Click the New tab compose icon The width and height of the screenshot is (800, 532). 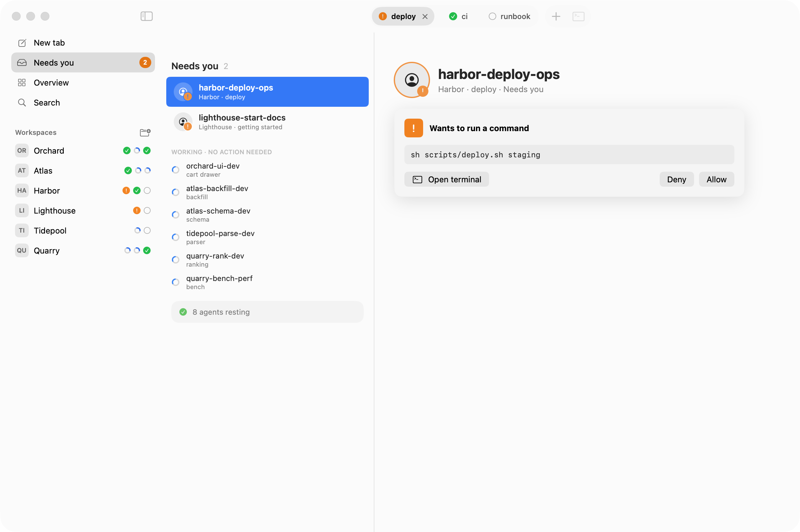point(22,43)
